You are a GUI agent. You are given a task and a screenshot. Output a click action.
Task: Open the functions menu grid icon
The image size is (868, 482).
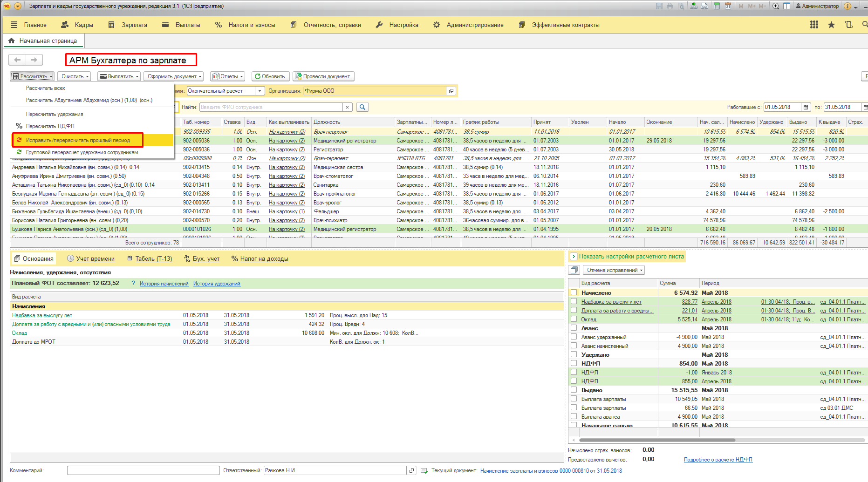[814, 25]
